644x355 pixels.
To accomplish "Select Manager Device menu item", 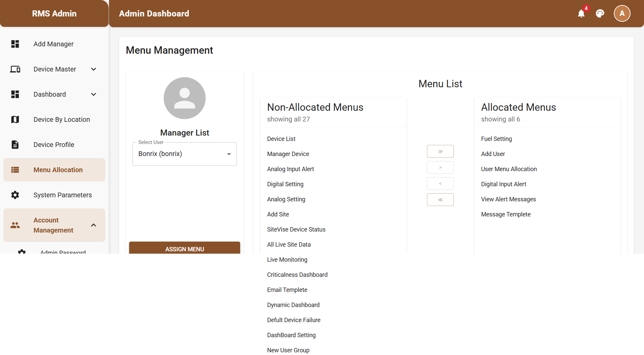I will (x=288, y=154).
